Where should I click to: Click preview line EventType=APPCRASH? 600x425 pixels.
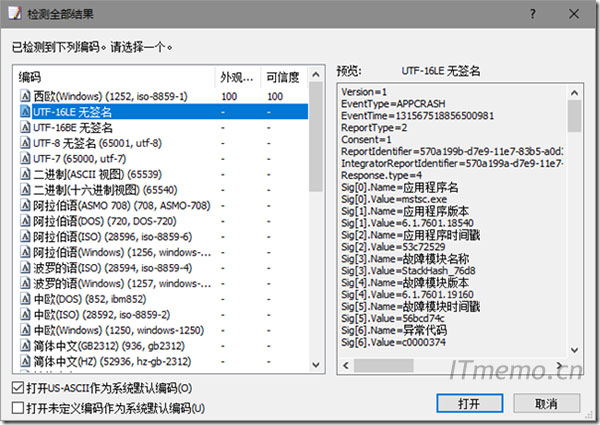pos(393,104)
